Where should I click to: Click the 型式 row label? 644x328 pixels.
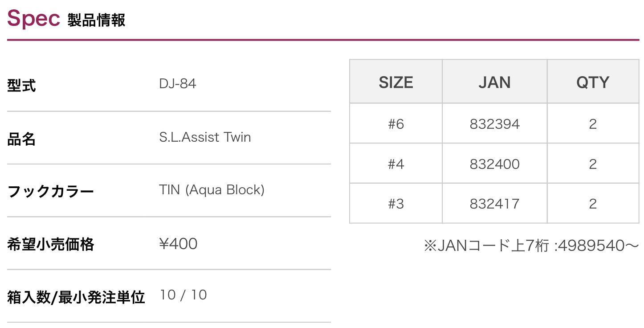pyautogui.click(x=21, y=85)
